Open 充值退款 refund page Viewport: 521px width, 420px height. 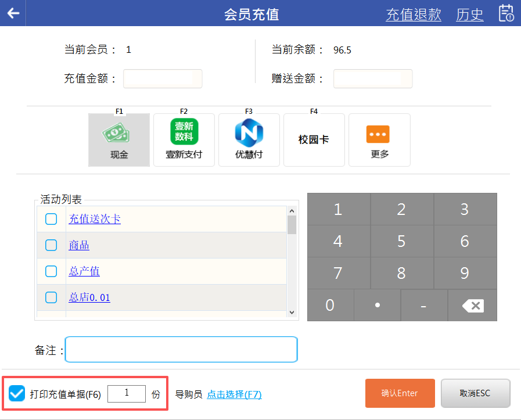pyautogui.click(x=414, y=15)
